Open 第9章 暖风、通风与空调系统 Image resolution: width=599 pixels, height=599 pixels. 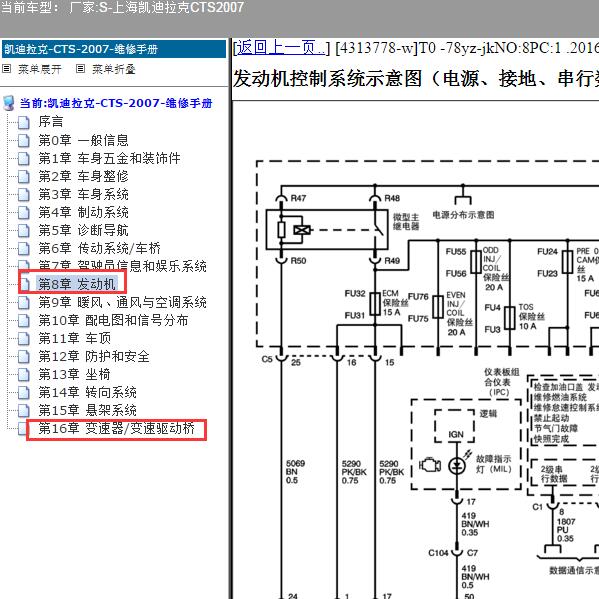(122, 302)
